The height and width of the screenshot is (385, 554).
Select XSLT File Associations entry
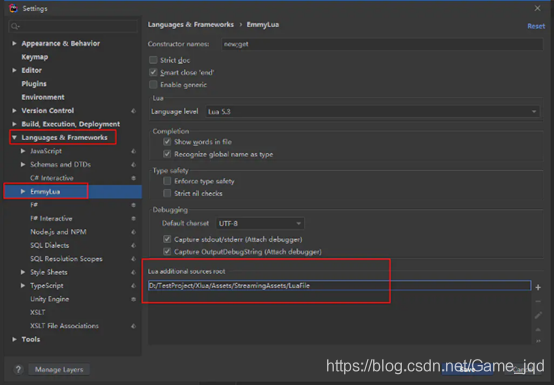64,326
